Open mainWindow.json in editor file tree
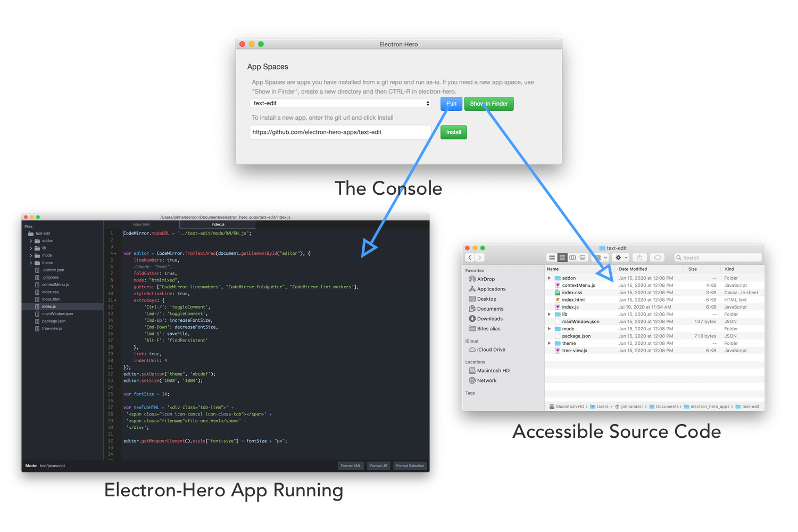This screenshot has height=532, width=798. pos(54,314)
